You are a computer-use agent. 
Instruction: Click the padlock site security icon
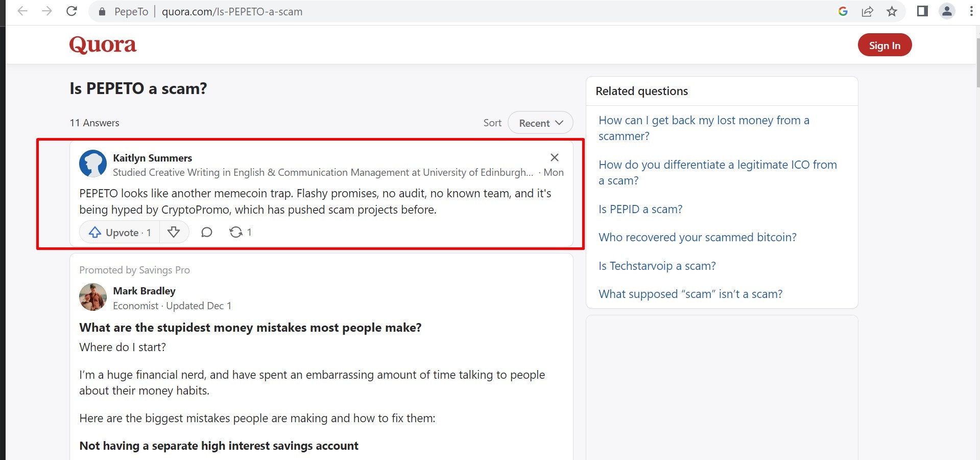tap(102, 12)
